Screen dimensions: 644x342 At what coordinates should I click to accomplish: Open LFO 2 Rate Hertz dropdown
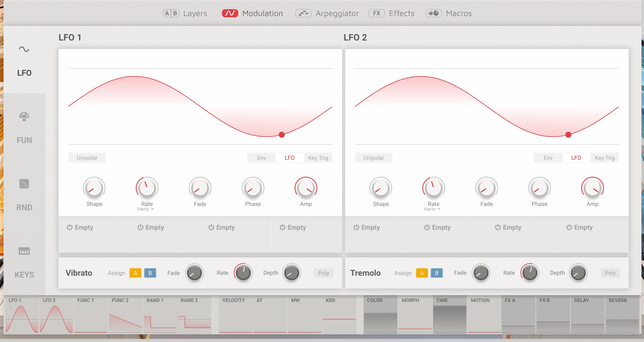(432, 209)
